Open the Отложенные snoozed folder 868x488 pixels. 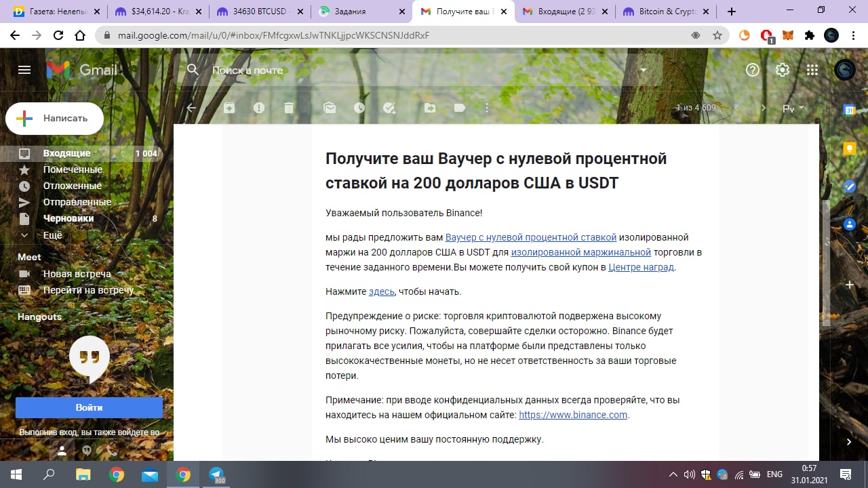[x=73, y=186]
